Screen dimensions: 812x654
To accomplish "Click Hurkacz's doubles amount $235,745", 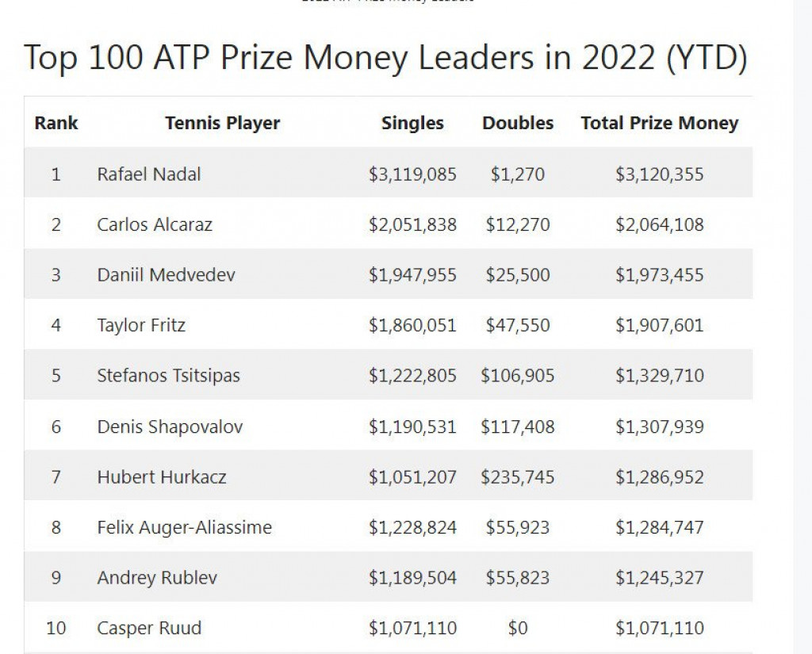I will point(518,477).
